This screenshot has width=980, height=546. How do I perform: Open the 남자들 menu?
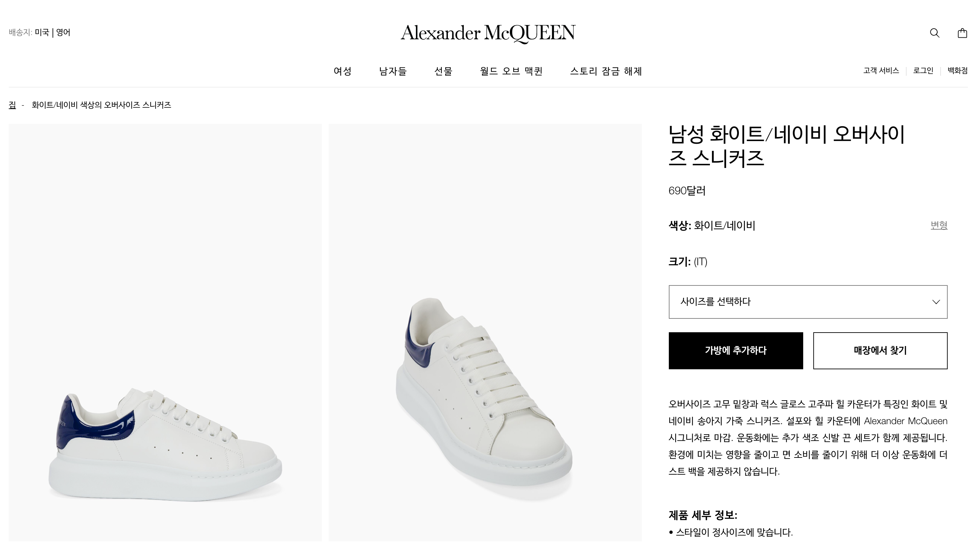tap(393, 71)
